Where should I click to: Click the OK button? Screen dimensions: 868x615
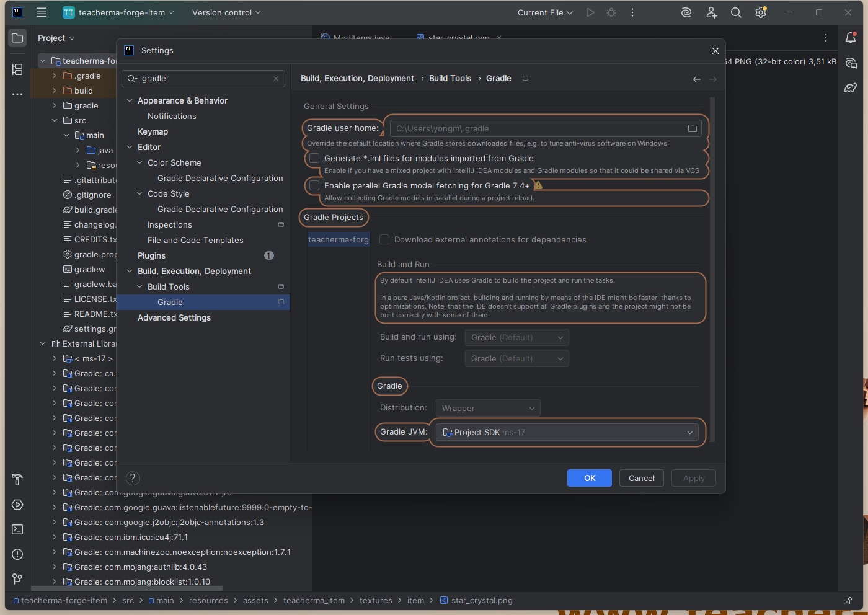click(x=590, y=478)
